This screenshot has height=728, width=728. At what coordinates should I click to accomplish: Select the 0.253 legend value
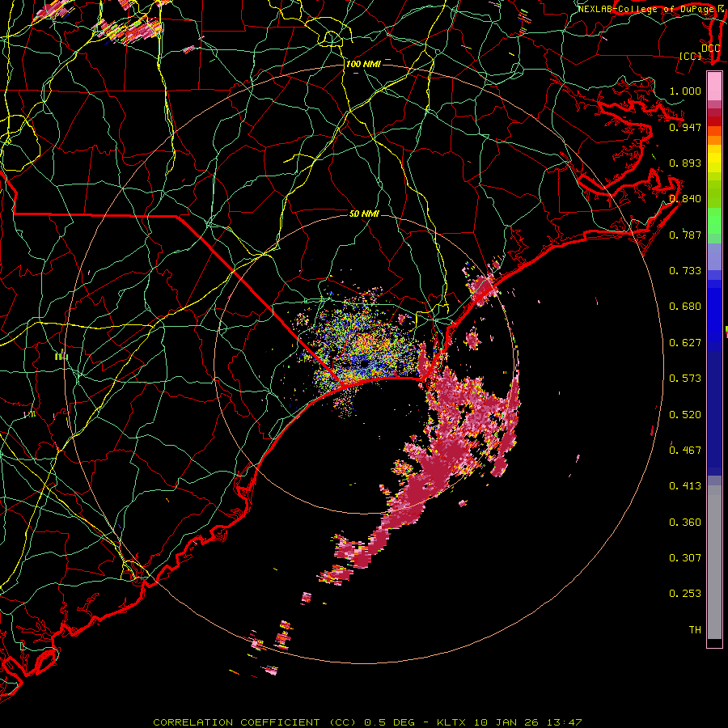coord(685,594)
